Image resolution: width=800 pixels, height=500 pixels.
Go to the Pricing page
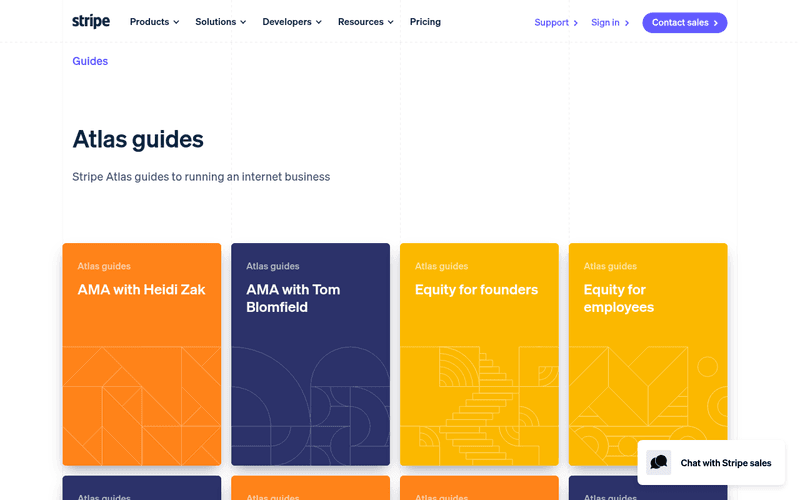[x=425, y=22]
